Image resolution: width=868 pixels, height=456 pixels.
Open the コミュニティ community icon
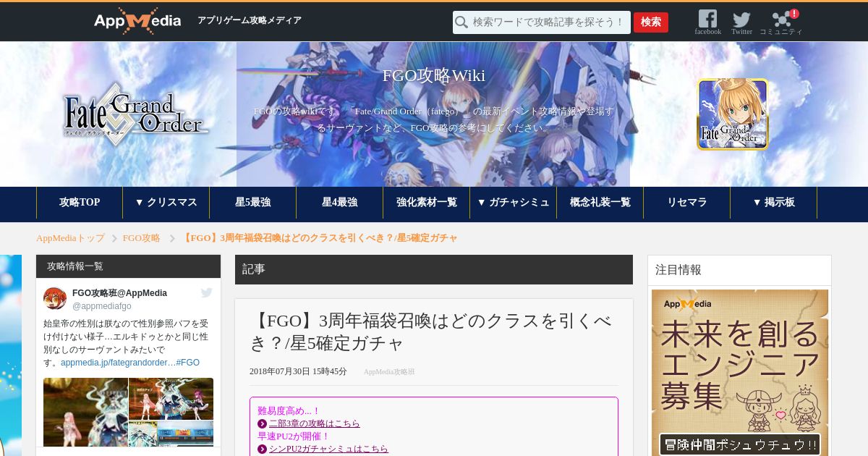tap(781, 22)
